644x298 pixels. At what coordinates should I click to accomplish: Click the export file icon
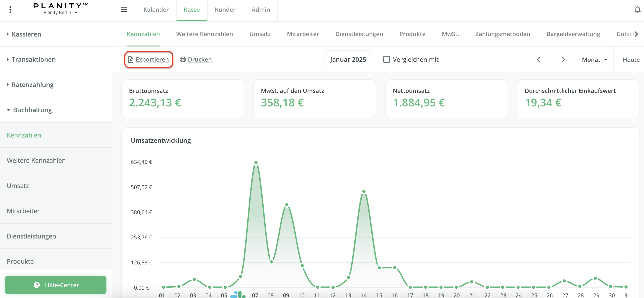[x=131, y=60]
